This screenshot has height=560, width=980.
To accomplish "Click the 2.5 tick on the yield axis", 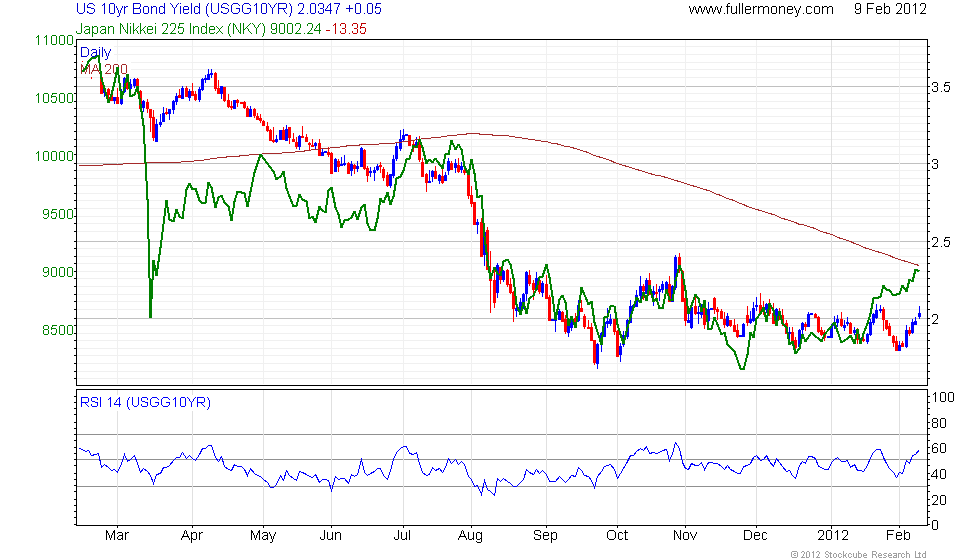I will coord(940,242).
